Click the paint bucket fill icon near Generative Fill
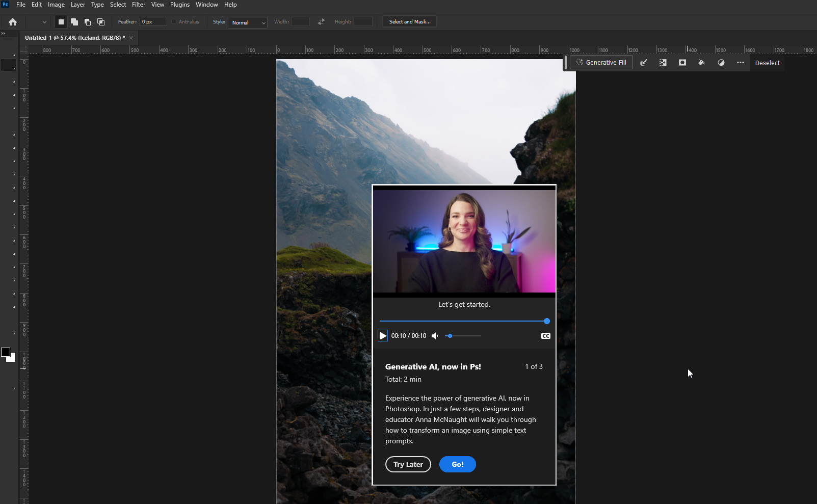Image resolution: width=817 pixels, height=504 pixels. 701,62
